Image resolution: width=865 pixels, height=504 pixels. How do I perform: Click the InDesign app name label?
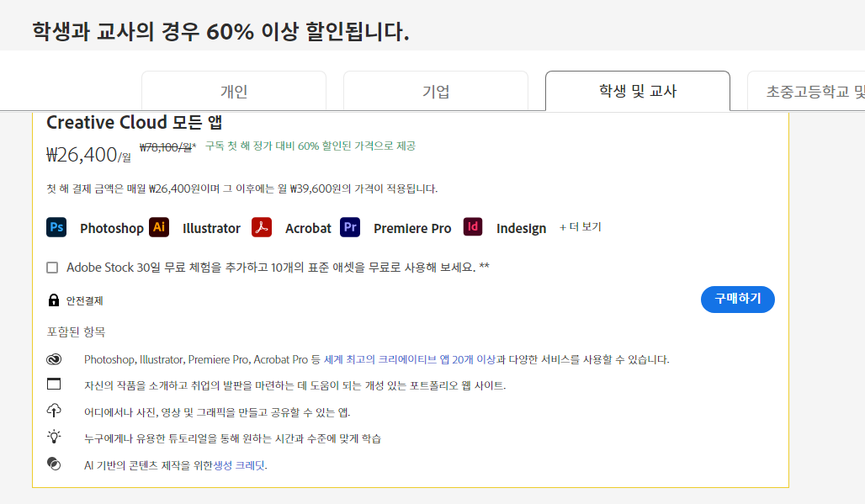521,228
